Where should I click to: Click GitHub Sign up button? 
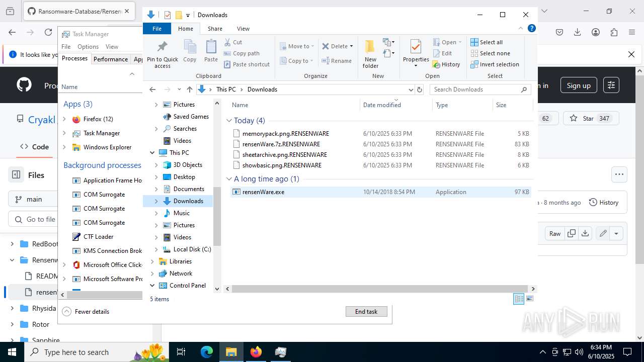click(x=579, y=85)
